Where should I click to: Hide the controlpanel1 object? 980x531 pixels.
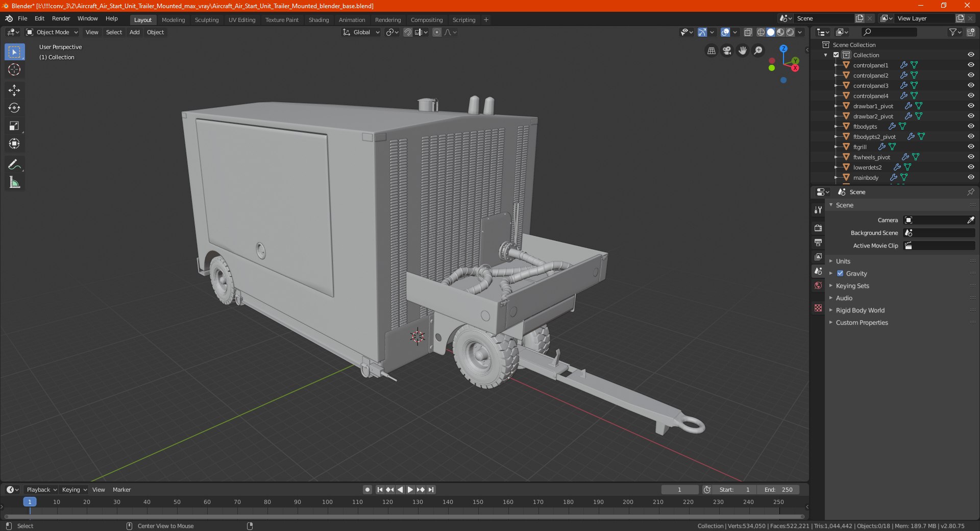[971, 65]
